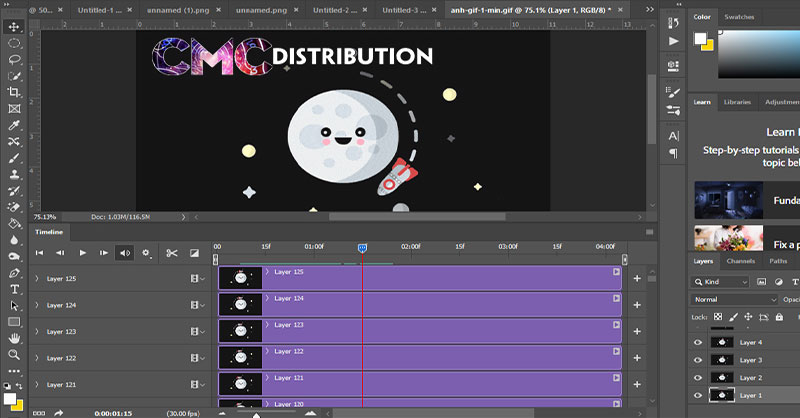The width and height of the screenshot is (800, 418).
Task: Open the Kind layer filter dropdown
Action: click(x=722, y=282)
